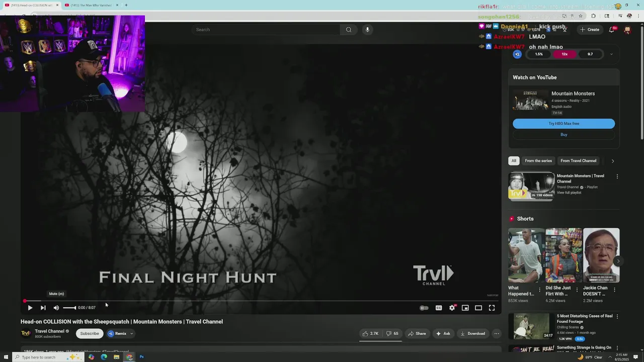Switch to miniplayer mode
Viewport: 644px width, 362px height.
(x=465, y=308)
